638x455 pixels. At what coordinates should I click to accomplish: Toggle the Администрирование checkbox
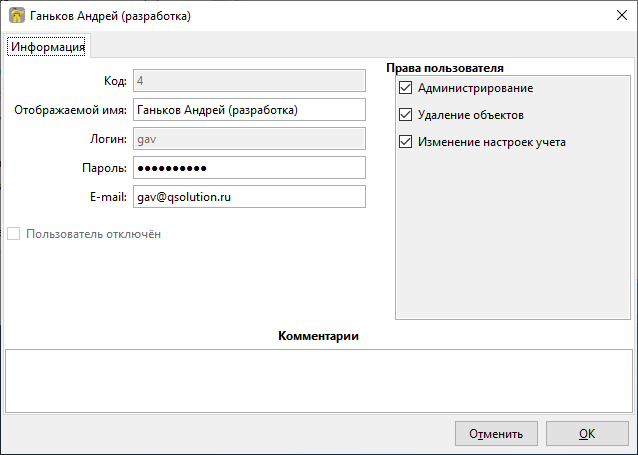(x=405, y=89)
